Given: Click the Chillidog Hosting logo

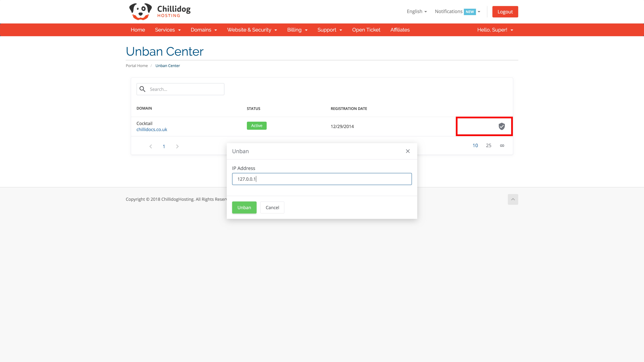Looking at the screenshot, I should tap(160, 12).
